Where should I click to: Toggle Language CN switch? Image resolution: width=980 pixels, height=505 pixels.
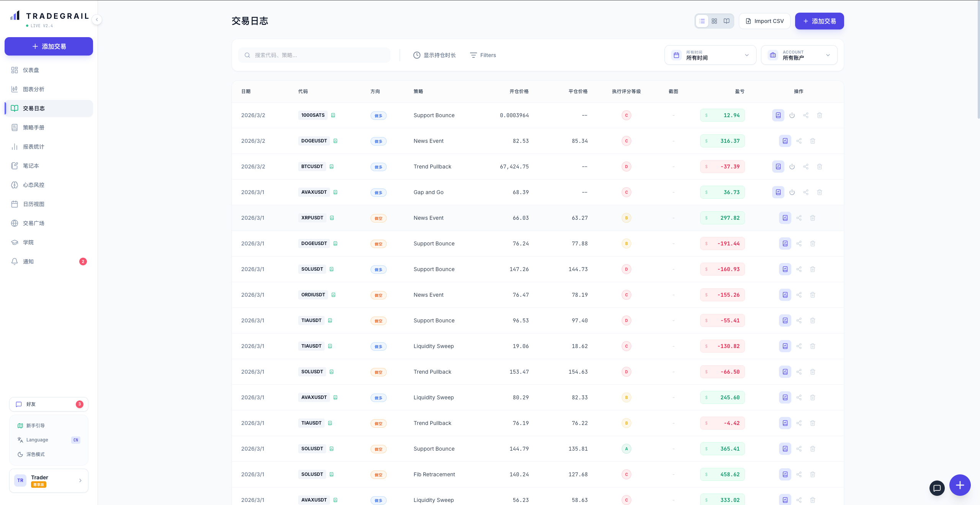tap(75, 440)
